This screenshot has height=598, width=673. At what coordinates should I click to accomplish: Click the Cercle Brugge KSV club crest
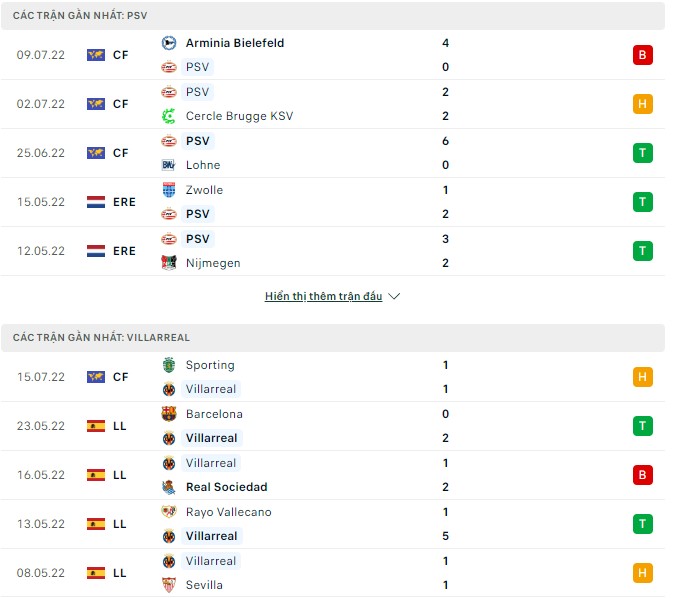168,116
